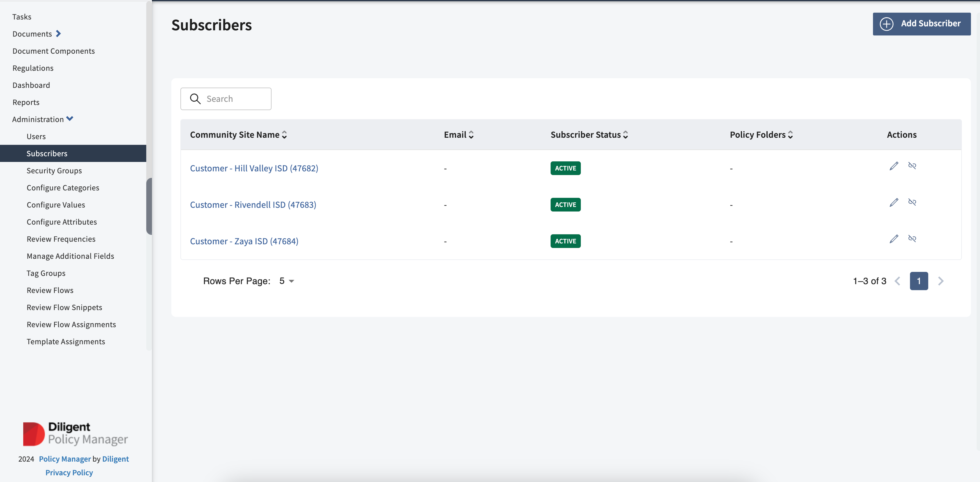Click Hill Valley ISD ACTIVE status badge

pyautogui.click(x=565, y=168)
